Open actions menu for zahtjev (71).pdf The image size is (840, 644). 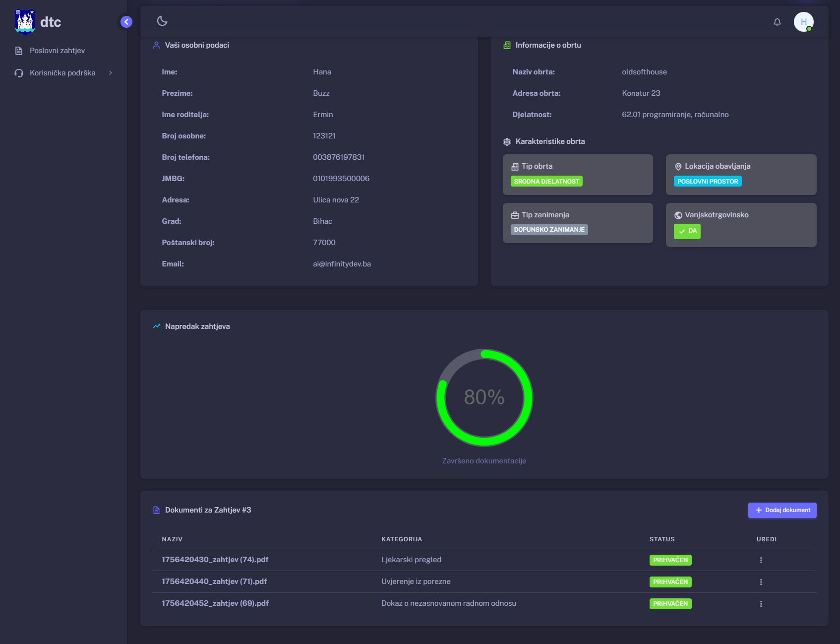click(x=761, y=582)
